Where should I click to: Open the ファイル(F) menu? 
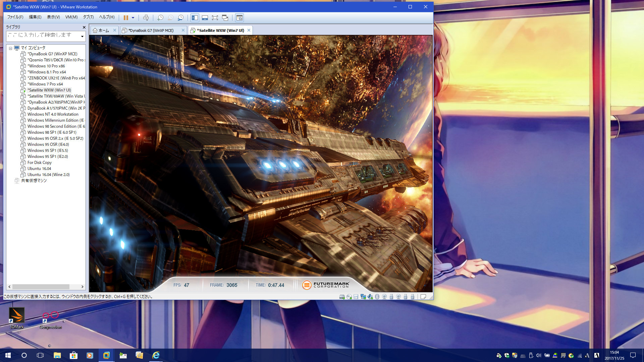(15, 17)
